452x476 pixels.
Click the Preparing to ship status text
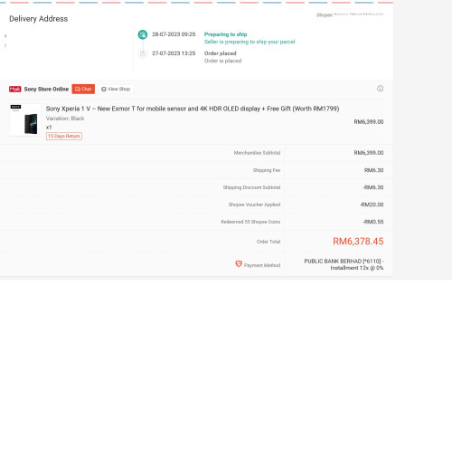tap(225, 34)
